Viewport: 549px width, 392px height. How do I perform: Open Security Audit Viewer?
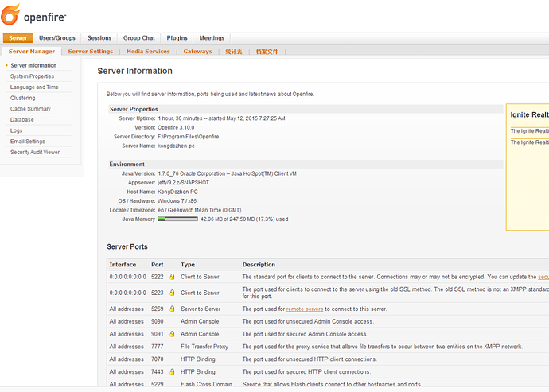click(35, 152)
